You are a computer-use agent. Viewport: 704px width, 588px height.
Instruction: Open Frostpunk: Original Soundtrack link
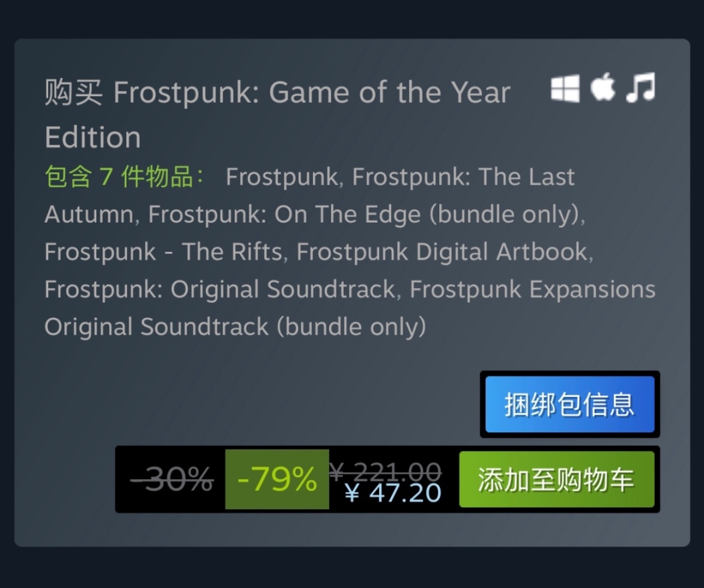[220, 289]
